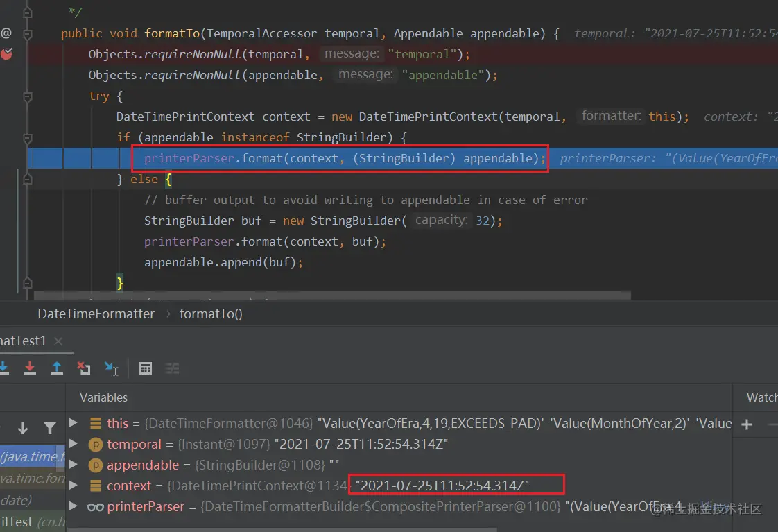Select the printerParser CompositePrinterParser variable row
The height and width of the screenshot is (532, 778).
[399, 507]
